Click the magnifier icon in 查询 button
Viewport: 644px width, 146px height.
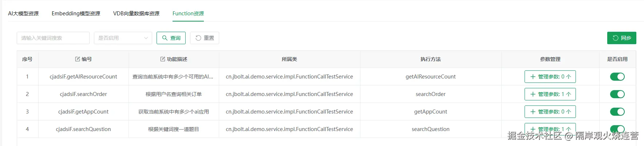click(x=165, y=38)
